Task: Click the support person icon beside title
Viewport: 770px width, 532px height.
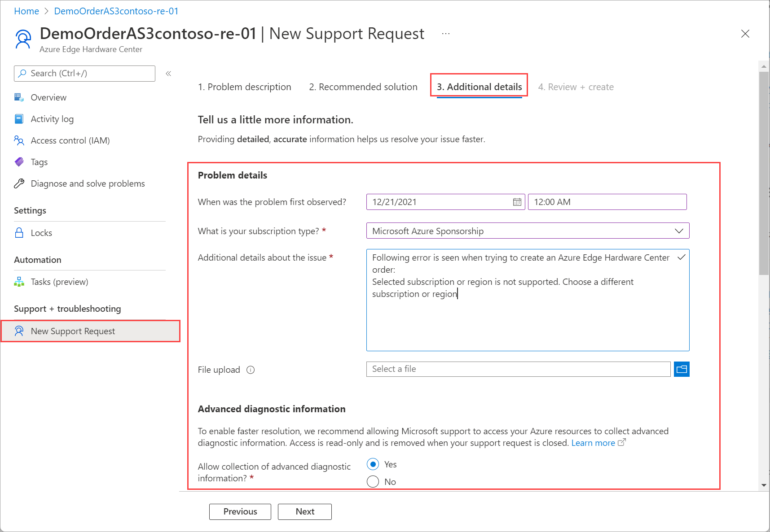Action: [x=23, y=39]
